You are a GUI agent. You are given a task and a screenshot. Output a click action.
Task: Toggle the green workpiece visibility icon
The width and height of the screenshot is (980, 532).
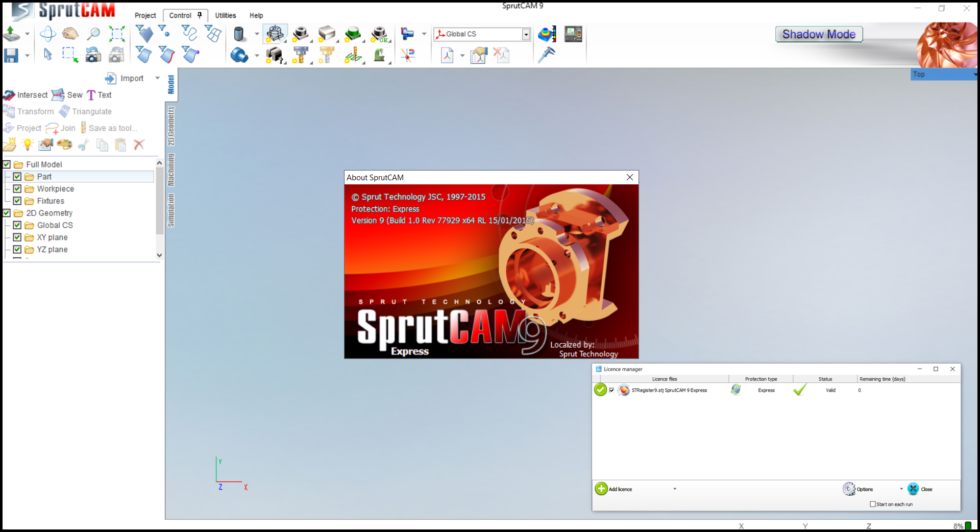click(353, 34)
